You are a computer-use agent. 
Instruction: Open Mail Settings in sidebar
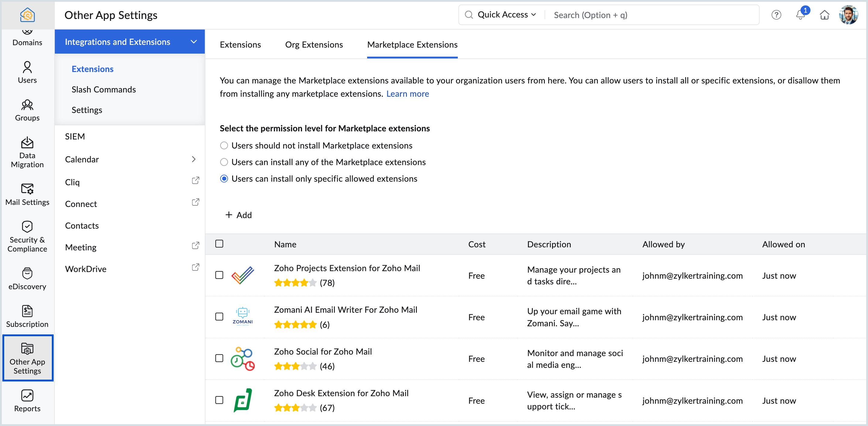pos(27,194)
